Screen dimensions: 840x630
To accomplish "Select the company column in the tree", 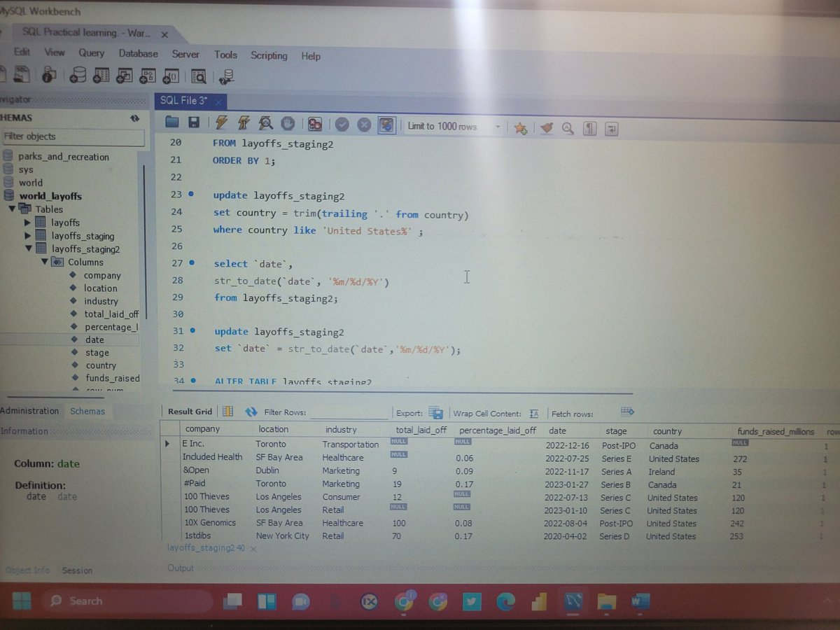I will (102, 275).
